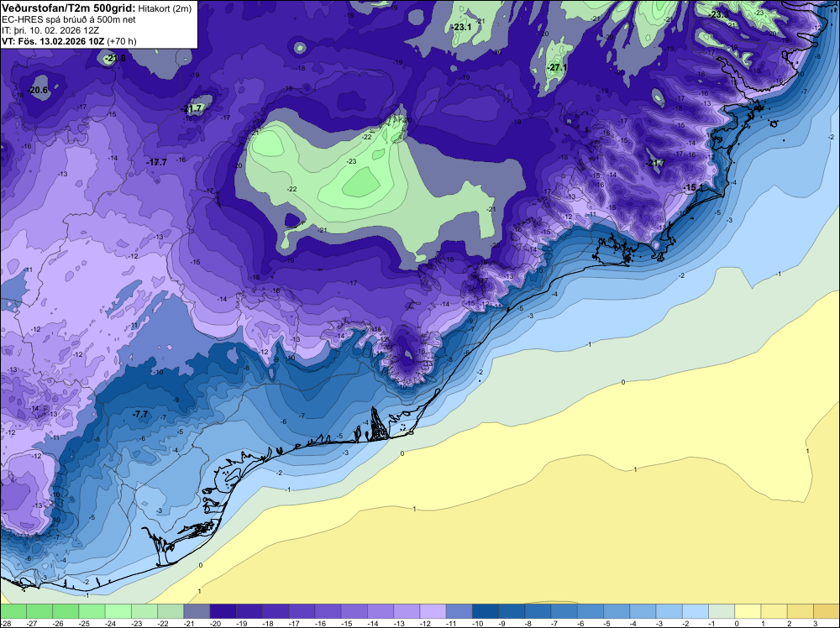Click the 'VT: Fös. 13.02.2026 10Z' valid time

point(53,41)
